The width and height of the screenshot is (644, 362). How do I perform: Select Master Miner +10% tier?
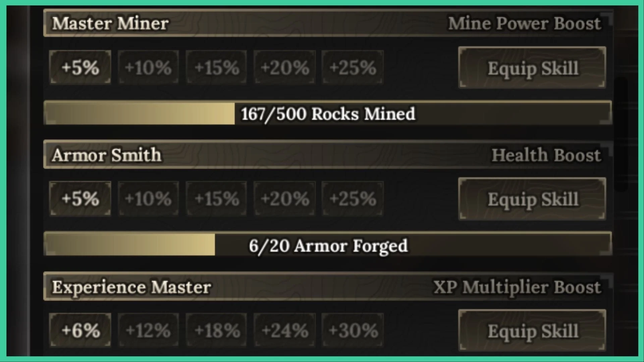tap(148, 67)
